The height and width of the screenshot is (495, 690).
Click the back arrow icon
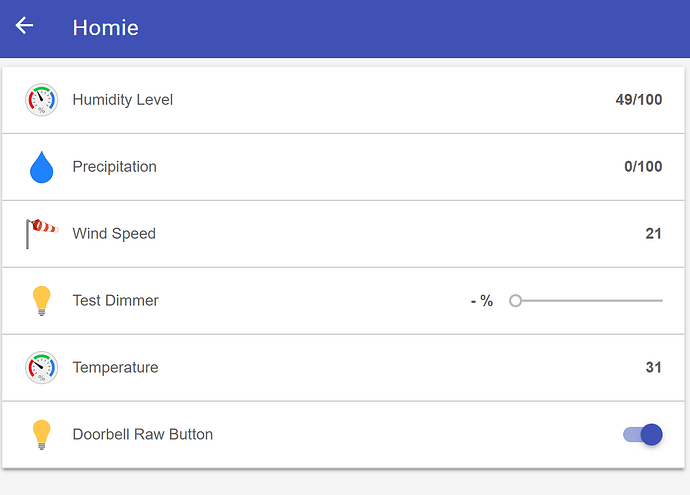pyautogui.click(x=25, y=26)
